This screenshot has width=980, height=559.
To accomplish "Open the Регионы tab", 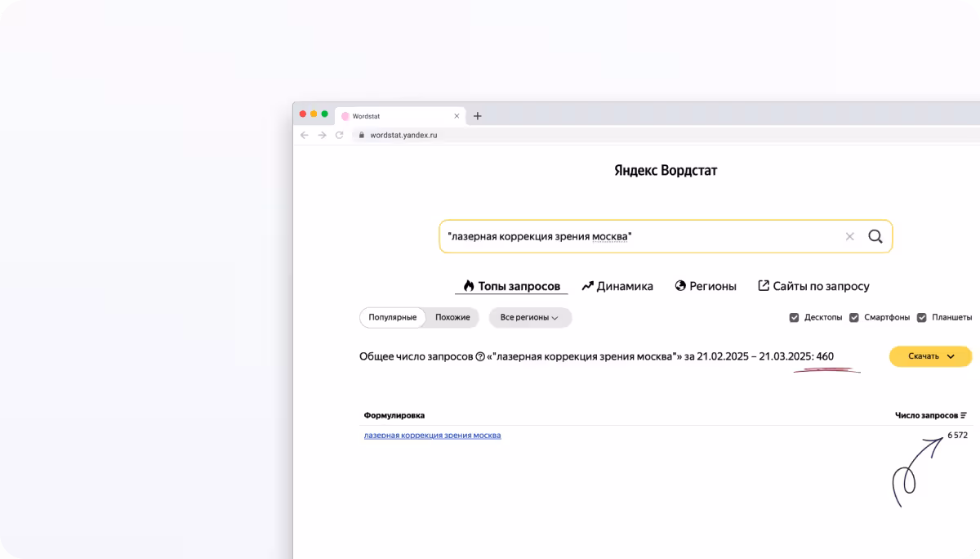I will pos(706,286).
